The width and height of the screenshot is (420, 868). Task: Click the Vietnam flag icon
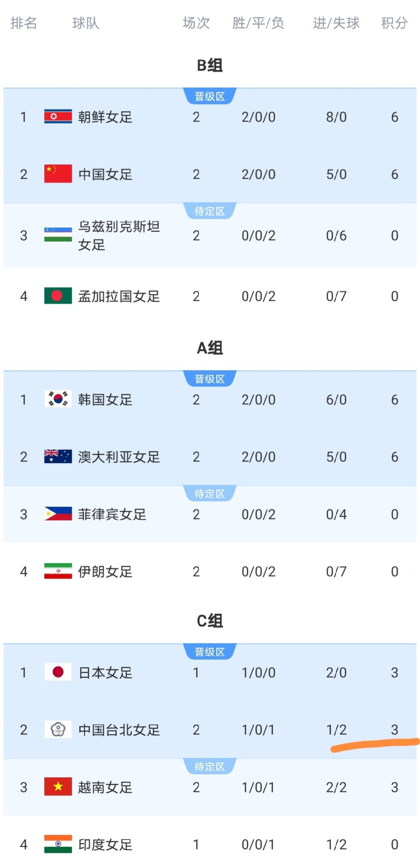[58, 787]
